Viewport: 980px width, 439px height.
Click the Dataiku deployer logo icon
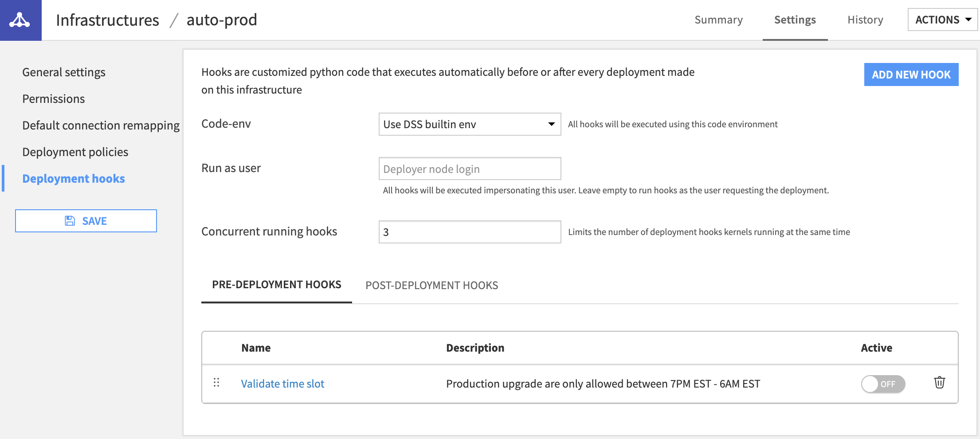(x=20, y=20)
